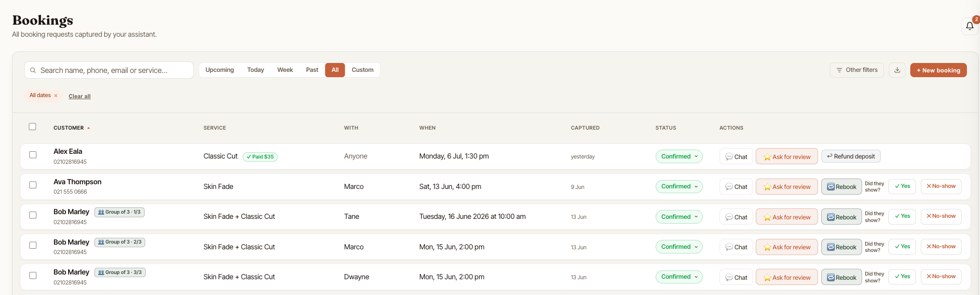Viewport: 980px width, 295px height.
Task: Mark group 2/3 booking as showed Yes
Action: point(902,247)
